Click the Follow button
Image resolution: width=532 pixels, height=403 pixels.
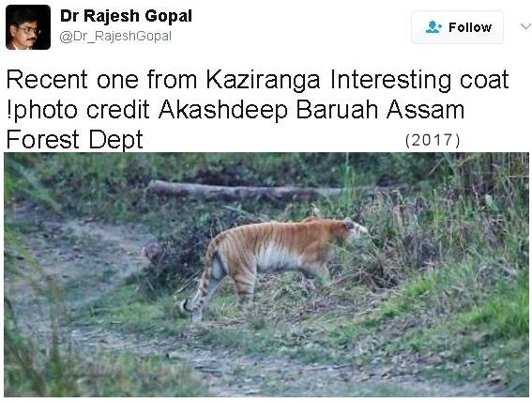click(457, 27)
